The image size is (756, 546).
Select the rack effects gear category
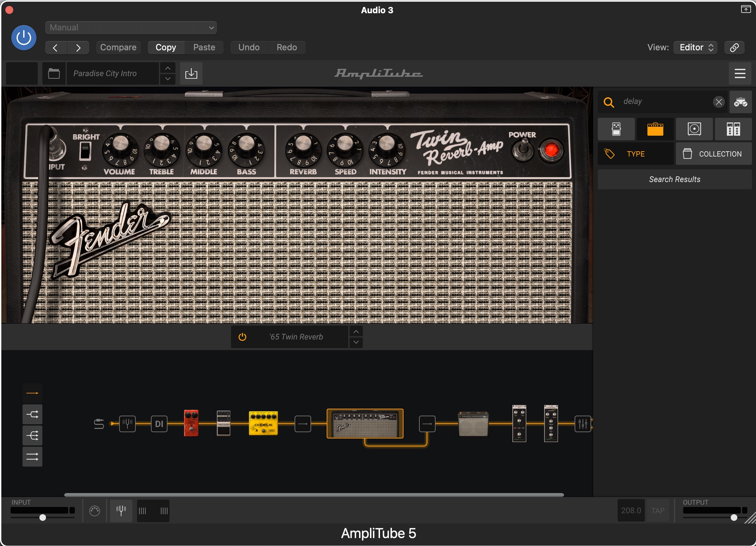point(733,129)
